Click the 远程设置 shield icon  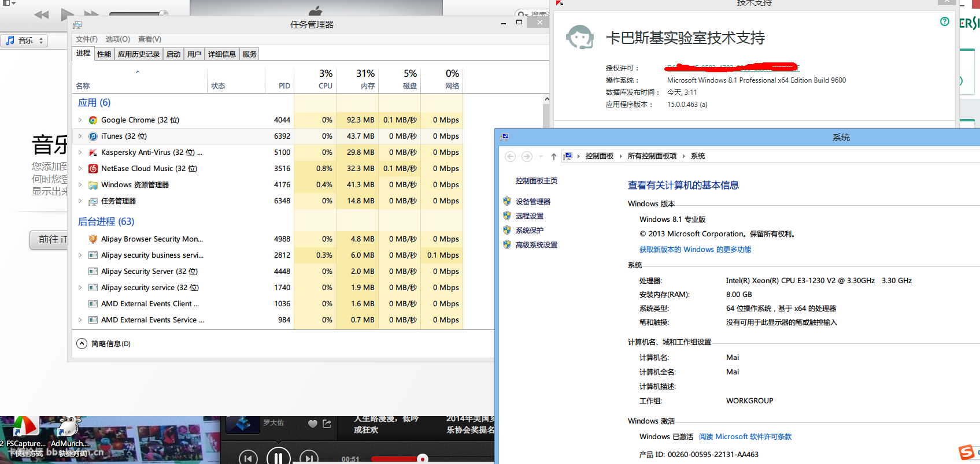(507, 216)
